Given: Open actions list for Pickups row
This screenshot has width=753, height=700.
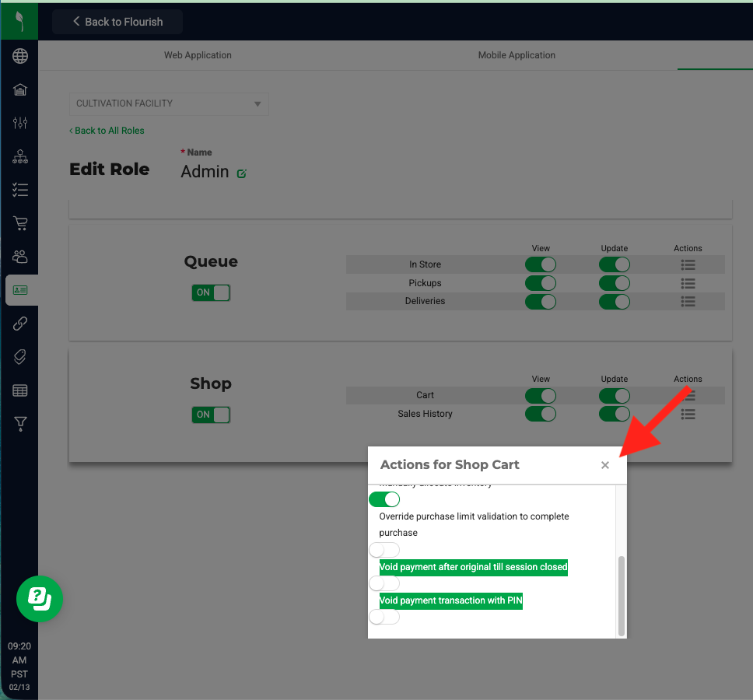Looking at the screenshot, I should point(688,283).
